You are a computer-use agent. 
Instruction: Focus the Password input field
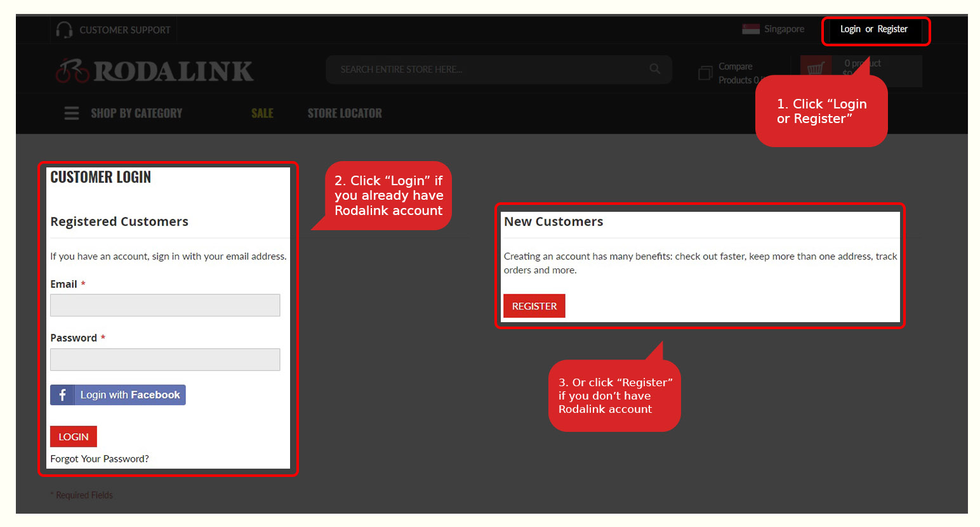[165, 360]
